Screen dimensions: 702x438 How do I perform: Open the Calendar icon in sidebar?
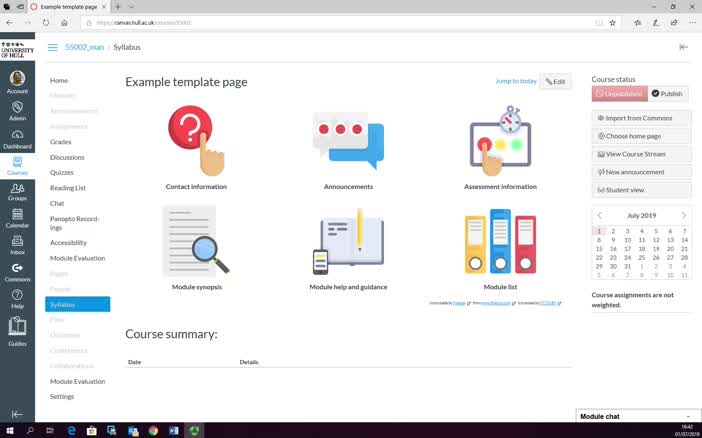pyautogui.click(x=17, y=217)
